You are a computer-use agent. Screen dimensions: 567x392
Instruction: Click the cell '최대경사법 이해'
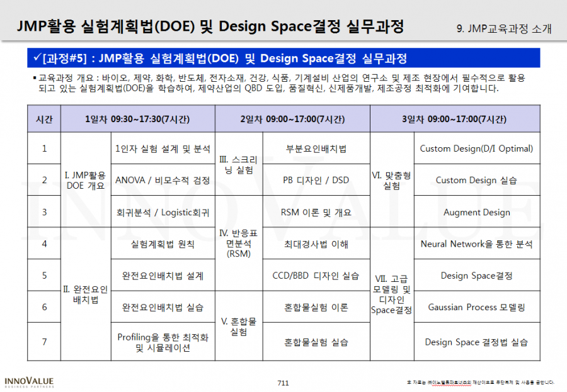point(316,244)
